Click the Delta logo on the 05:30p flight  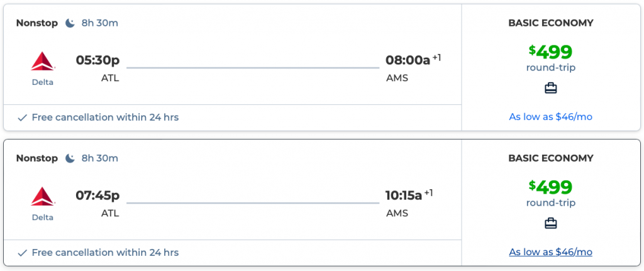pyautogui.click(x=43, y=62)
